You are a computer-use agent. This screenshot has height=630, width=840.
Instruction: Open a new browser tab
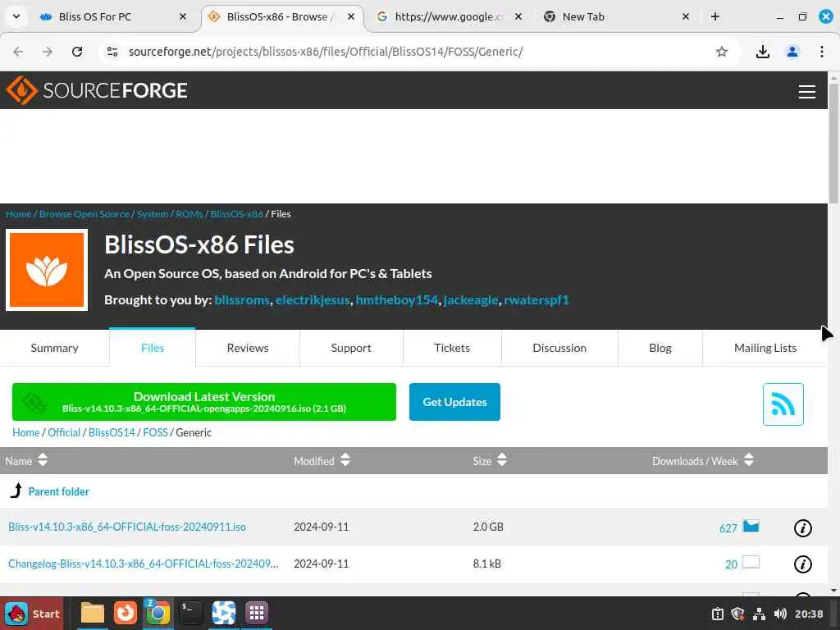coord(714,16)
